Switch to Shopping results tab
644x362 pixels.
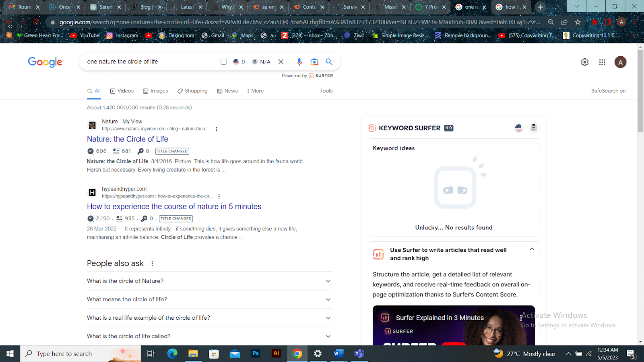192,91
